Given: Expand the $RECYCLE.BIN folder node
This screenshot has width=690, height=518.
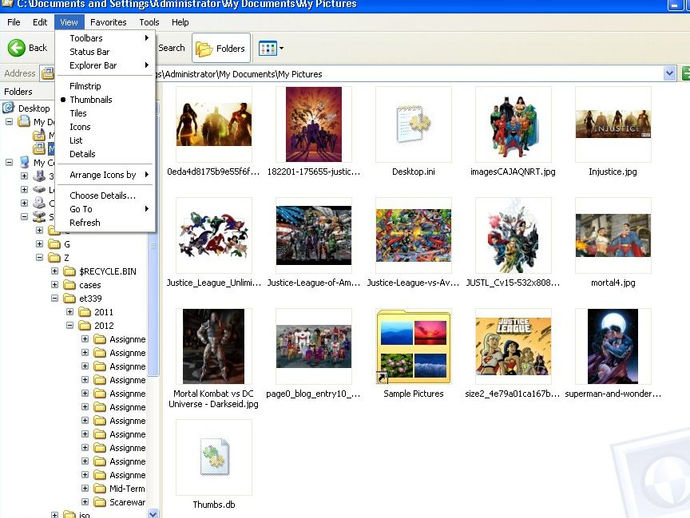Looking at the screenshot, I should 55,271.
